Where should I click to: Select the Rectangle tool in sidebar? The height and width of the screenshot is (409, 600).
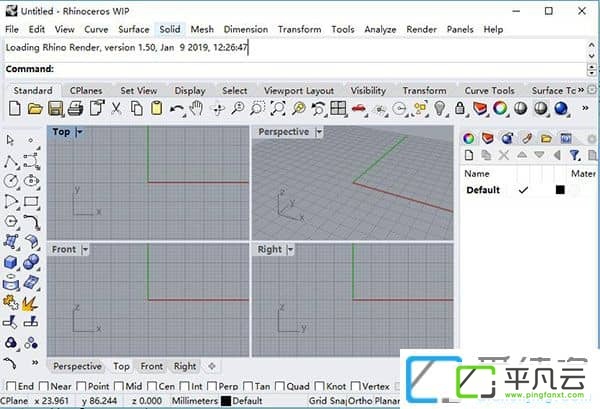coord(31,202)
